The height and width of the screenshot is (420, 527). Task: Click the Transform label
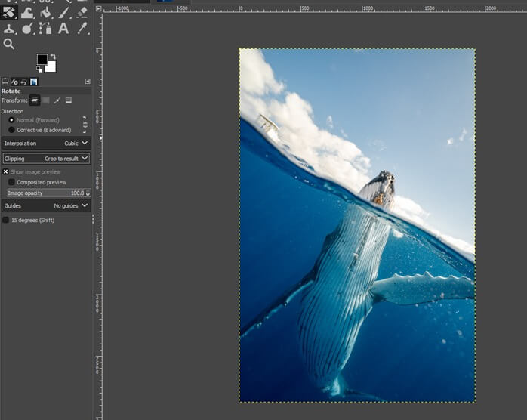pos(14,100)
